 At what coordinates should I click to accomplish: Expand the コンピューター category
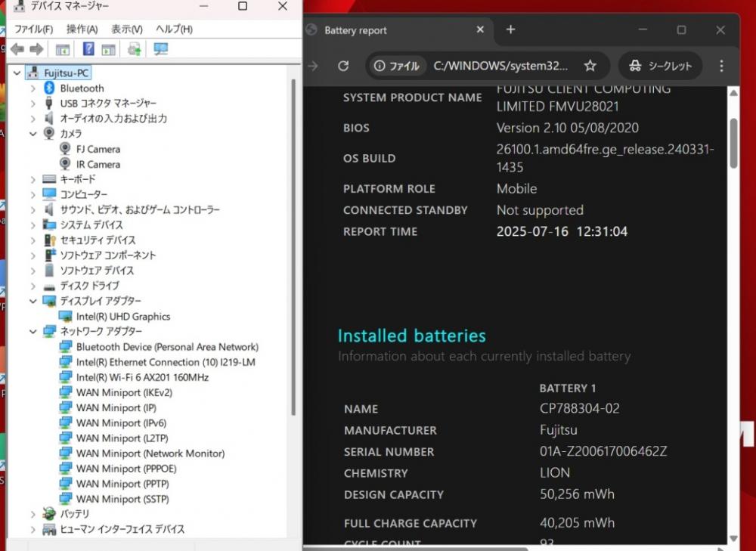(33, 194)
